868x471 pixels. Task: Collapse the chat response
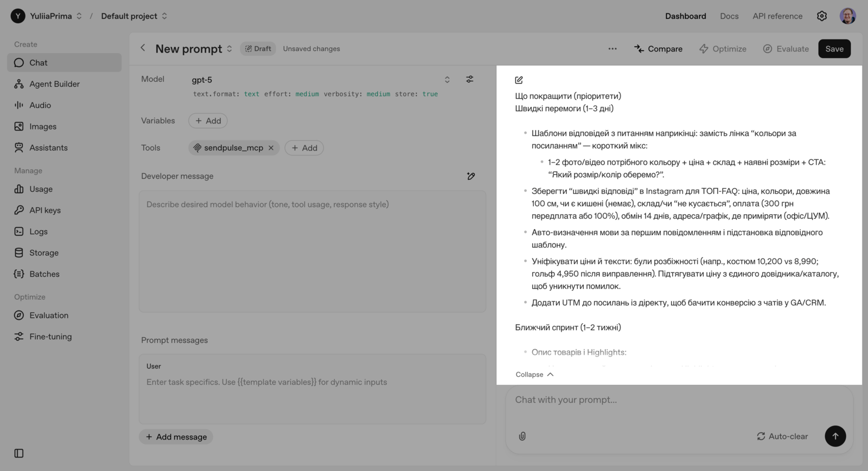[534, 375]
